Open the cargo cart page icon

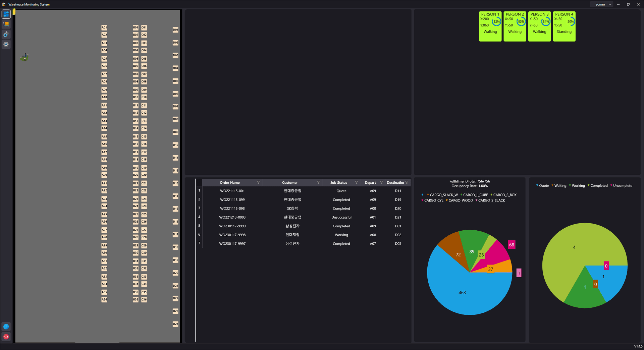pos(6,24)
